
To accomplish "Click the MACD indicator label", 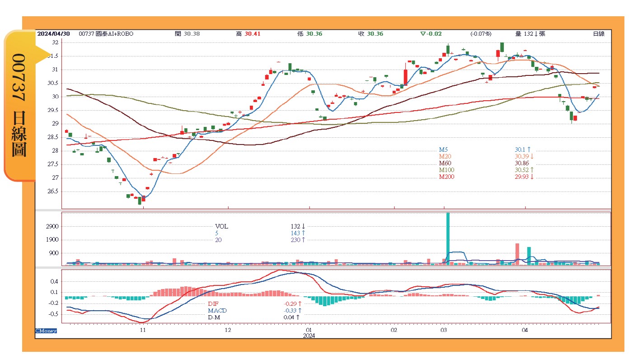I will pos(217,311).
